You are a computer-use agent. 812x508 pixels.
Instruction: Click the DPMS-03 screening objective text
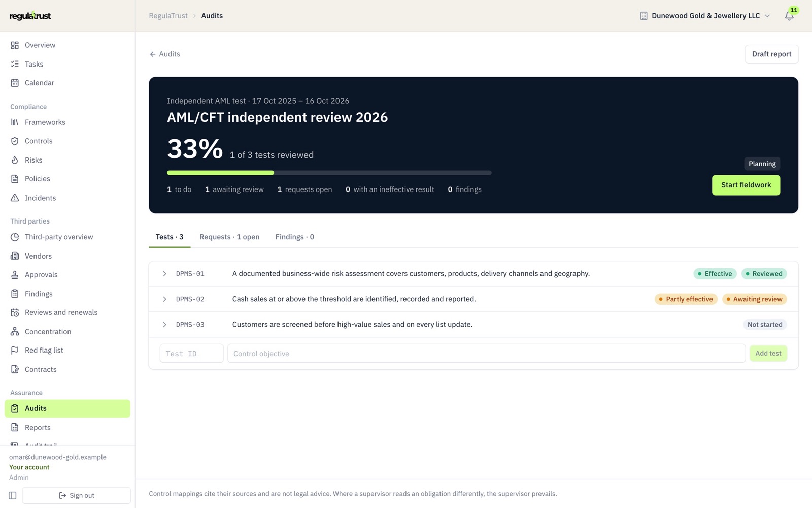[352, 325]
